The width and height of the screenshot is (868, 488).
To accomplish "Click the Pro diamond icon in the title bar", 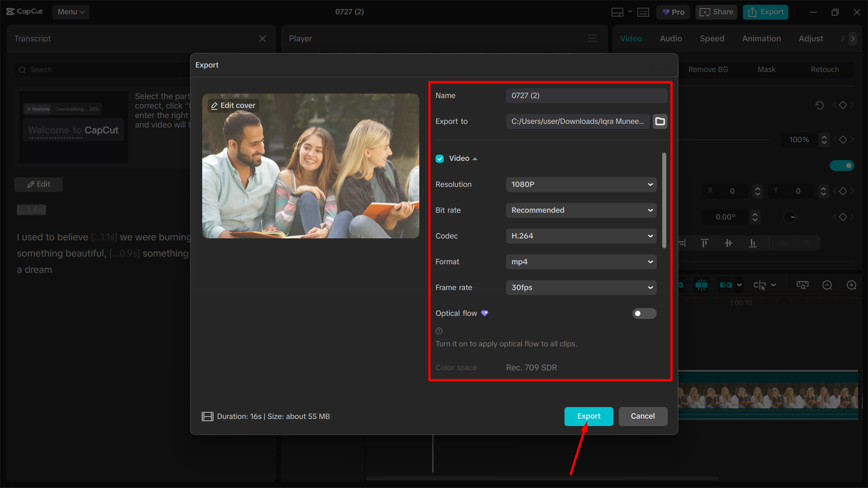I will tap(665, 12).
